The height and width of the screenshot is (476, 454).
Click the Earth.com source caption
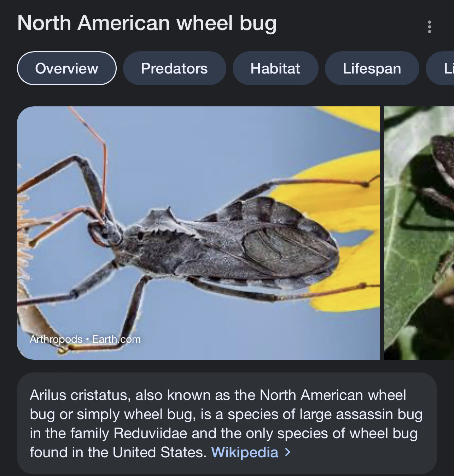click(x=116, y=339)
